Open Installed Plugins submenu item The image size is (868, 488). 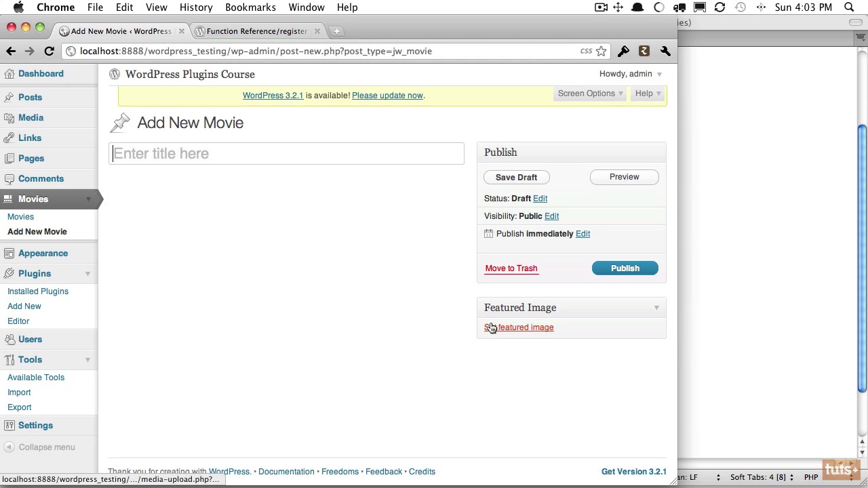[x=38, y=291]
